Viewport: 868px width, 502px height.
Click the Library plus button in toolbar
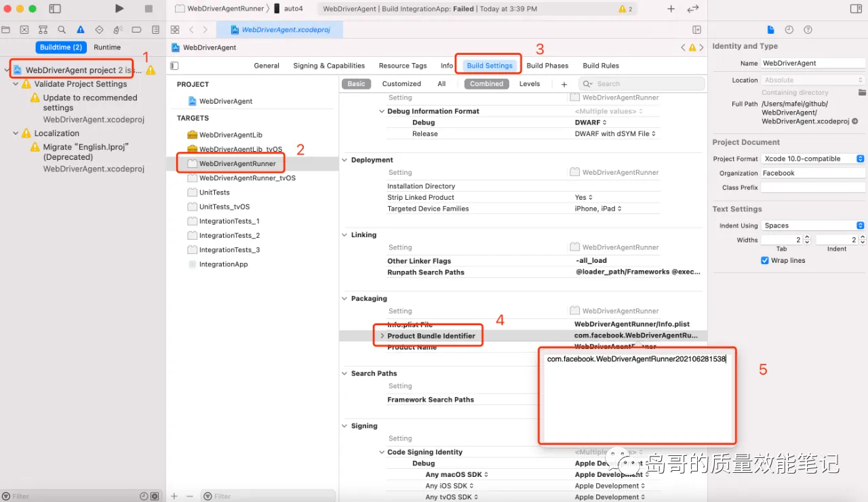tap(671, 9)
